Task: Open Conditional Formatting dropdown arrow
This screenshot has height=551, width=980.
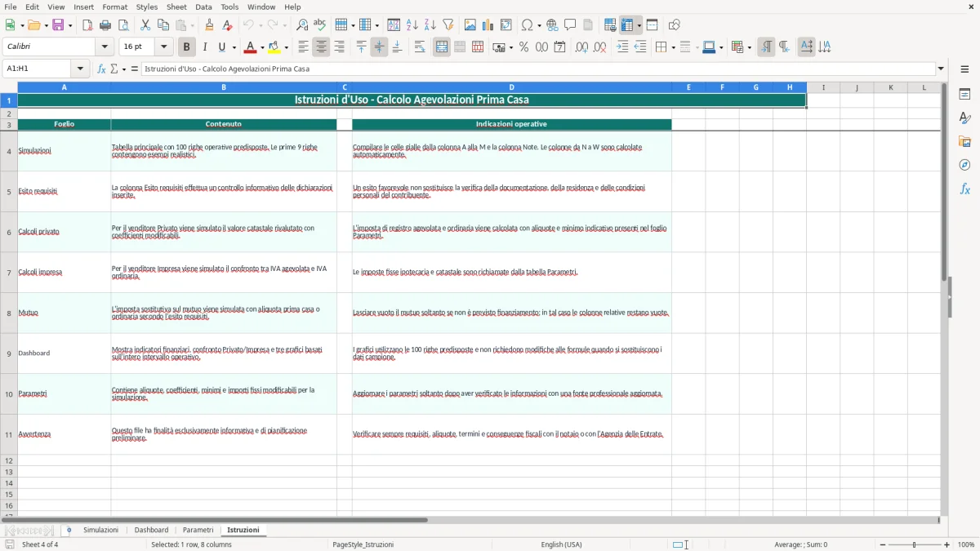Action: click(749, 47)
